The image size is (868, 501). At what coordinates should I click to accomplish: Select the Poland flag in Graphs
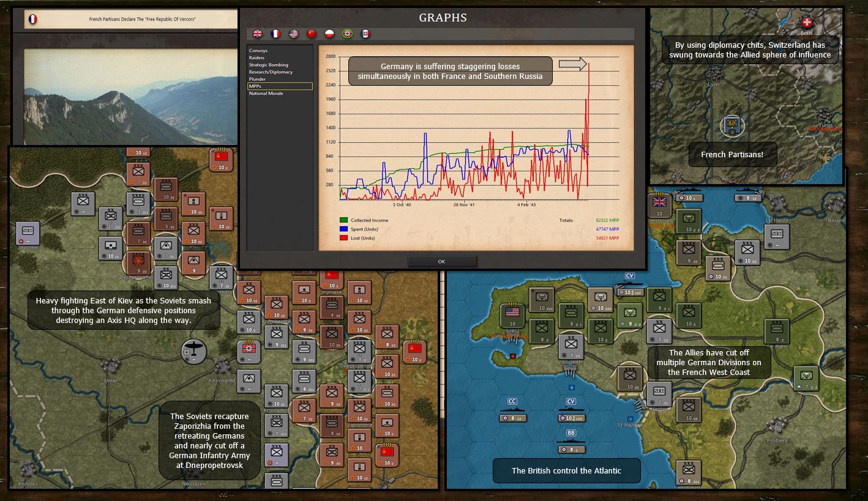pyautogui.click(x=330, y=34)
